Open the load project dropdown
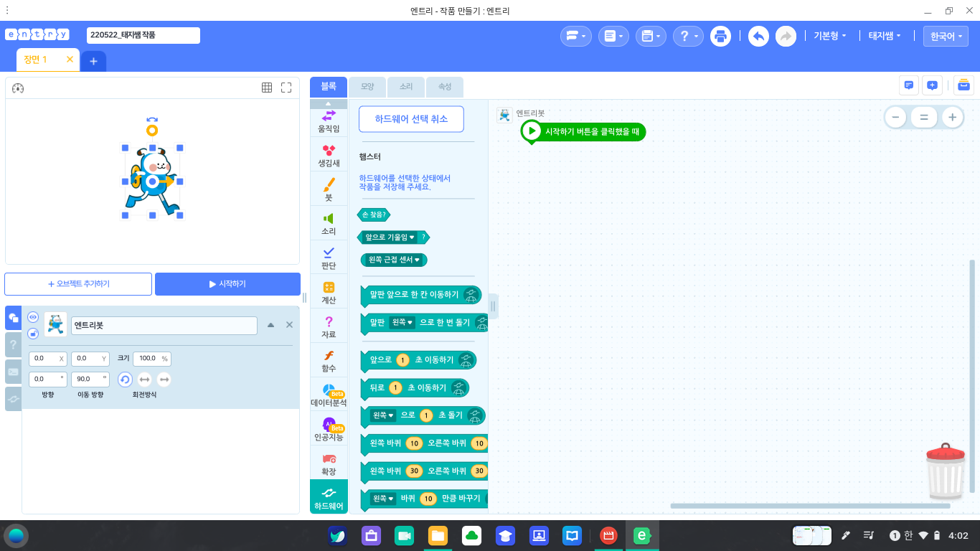The height and width of the screenshot is (551, 980). click(613, 36)
